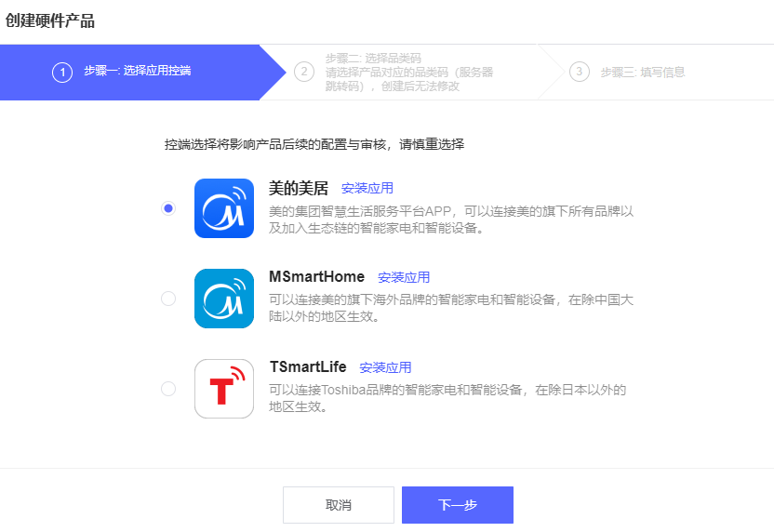
Task: Open 安装应用 link next to TSmartLife
Action: click(x=385, y=367)
